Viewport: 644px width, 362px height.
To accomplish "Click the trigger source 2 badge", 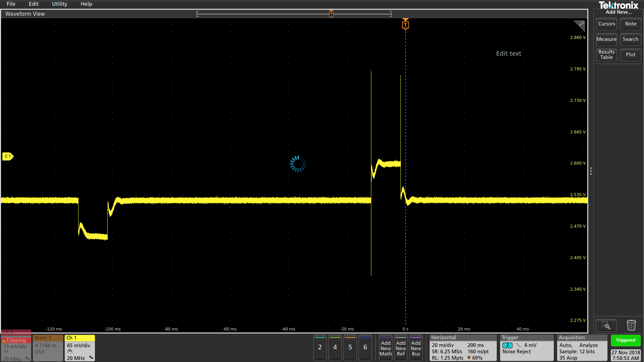I will (507, 345).
